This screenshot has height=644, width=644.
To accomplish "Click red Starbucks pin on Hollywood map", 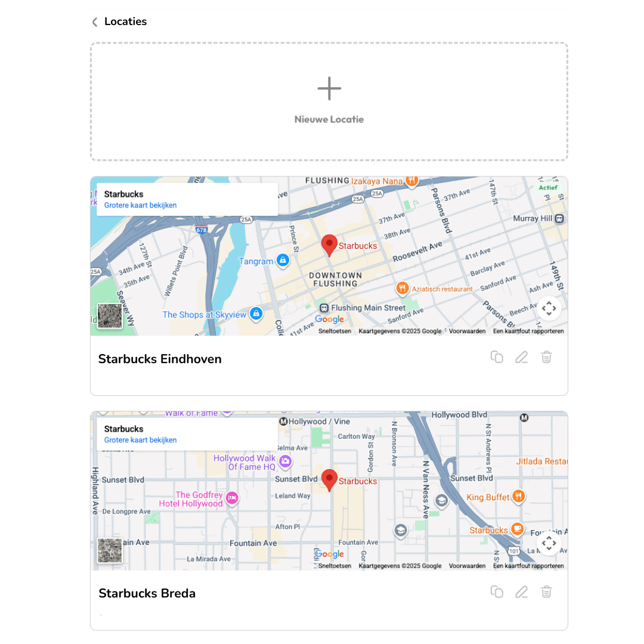I will pyautogui.click(x=329, y=481).
